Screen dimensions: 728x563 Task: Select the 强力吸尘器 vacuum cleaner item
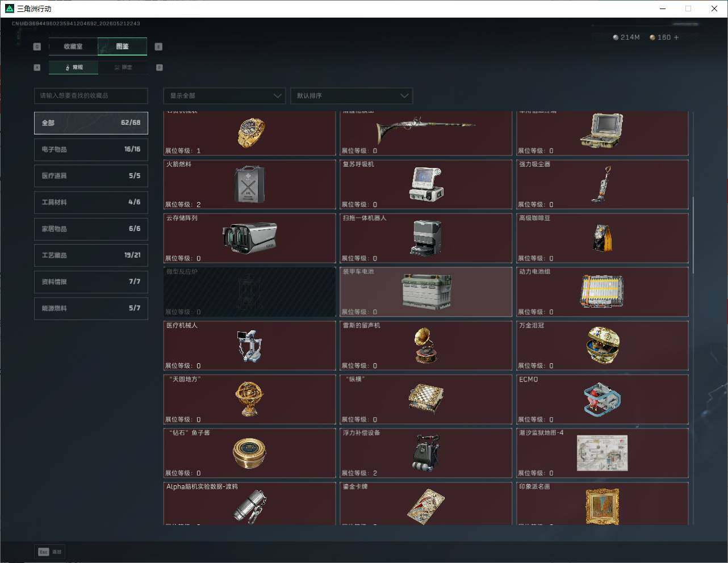click(603, 184)
